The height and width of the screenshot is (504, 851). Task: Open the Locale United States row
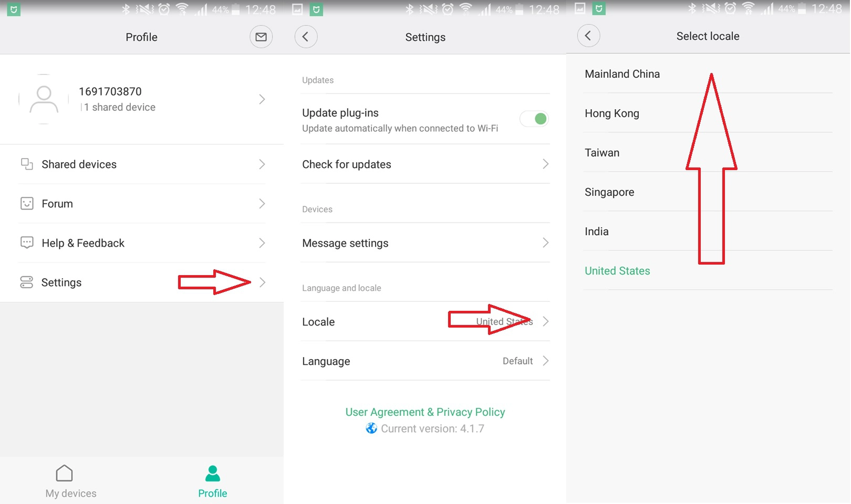coord(426,321)
